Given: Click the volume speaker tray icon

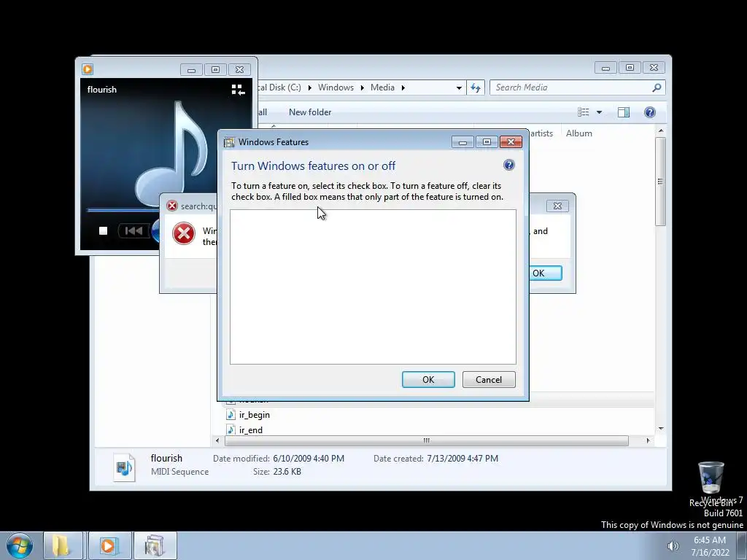Looking at the screenshot, I should tap(673, 546).
